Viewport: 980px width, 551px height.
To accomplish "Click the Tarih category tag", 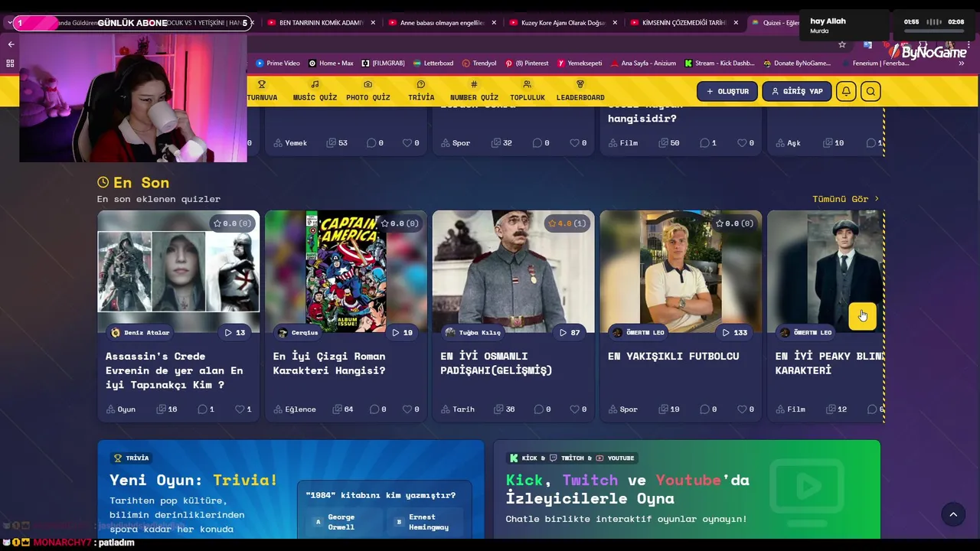I will (x=458, y=409).
